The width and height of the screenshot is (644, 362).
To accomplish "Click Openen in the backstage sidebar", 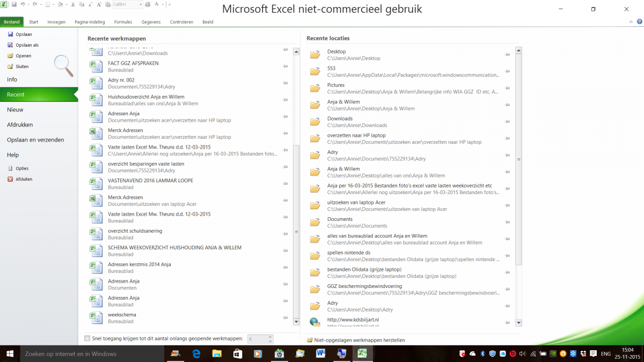I will click(x=23, y=56).
